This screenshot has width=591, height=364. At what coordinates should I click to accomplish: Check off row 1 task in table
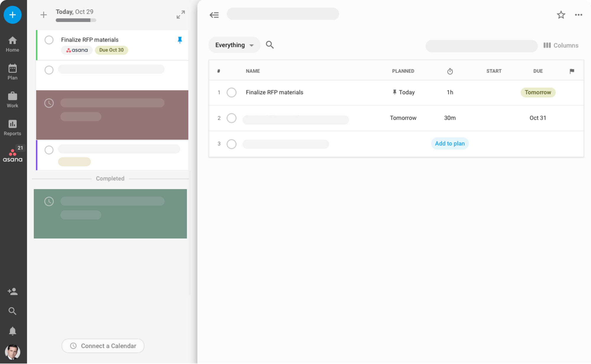(x=231, y=92)
